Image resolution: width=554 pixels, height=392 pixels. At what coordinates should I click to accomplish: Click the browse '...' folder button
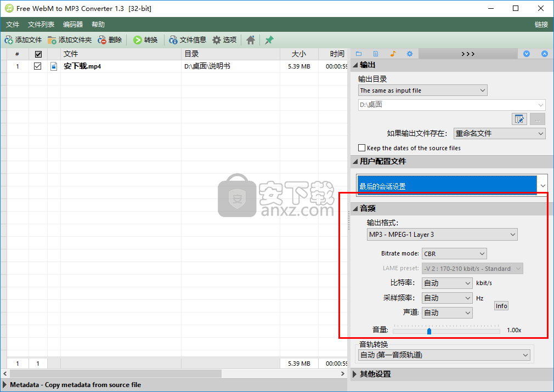click(x=538, y=119)
